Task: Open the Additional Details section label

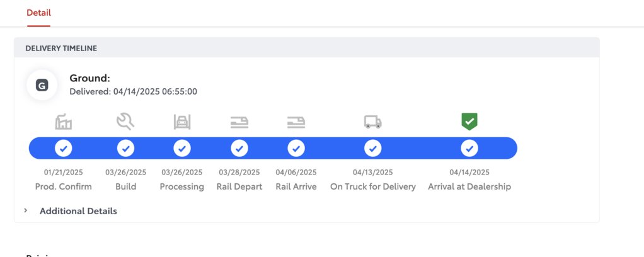Action: [x=78, y=211]
